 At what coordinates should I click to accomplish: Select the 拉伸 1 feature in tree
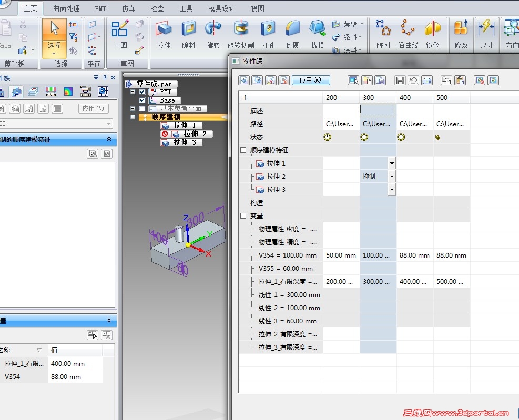click(x=181, y=126)
